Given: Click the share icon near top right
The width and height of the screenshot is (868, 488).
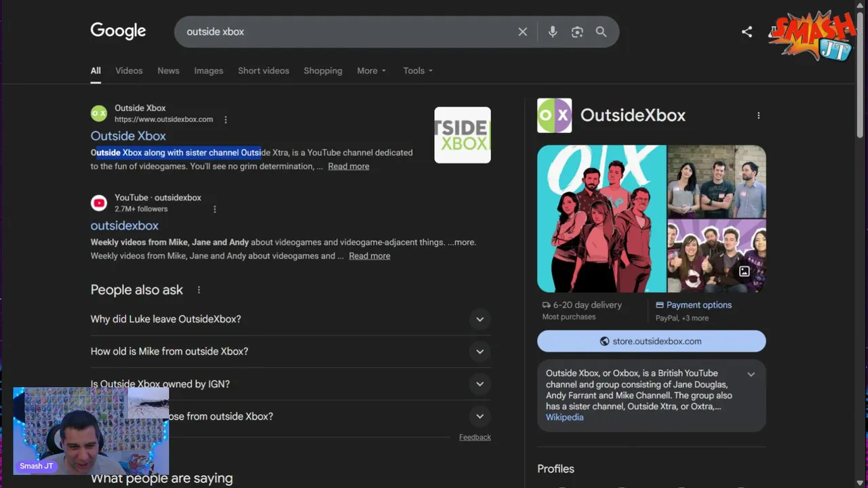Looking at the screenshot, I should (x=747, y=32).
